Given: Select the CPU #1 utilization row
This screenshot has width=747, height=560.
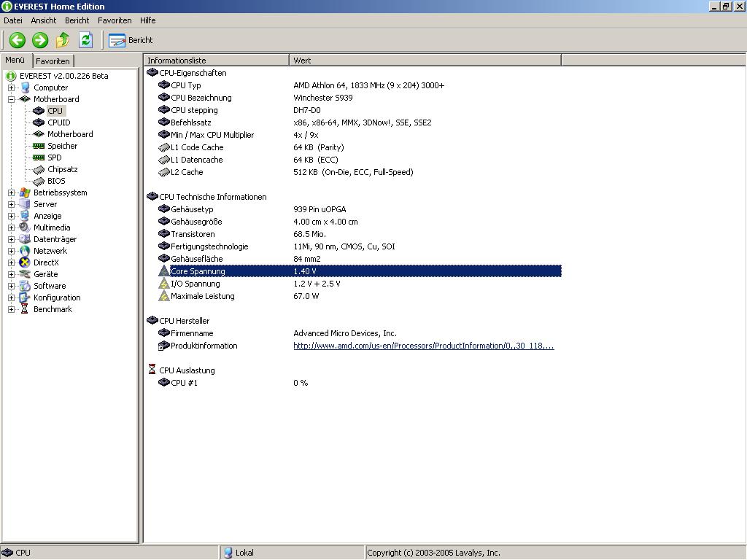Looking at the screenshot, I should click(x=352, y=382).
